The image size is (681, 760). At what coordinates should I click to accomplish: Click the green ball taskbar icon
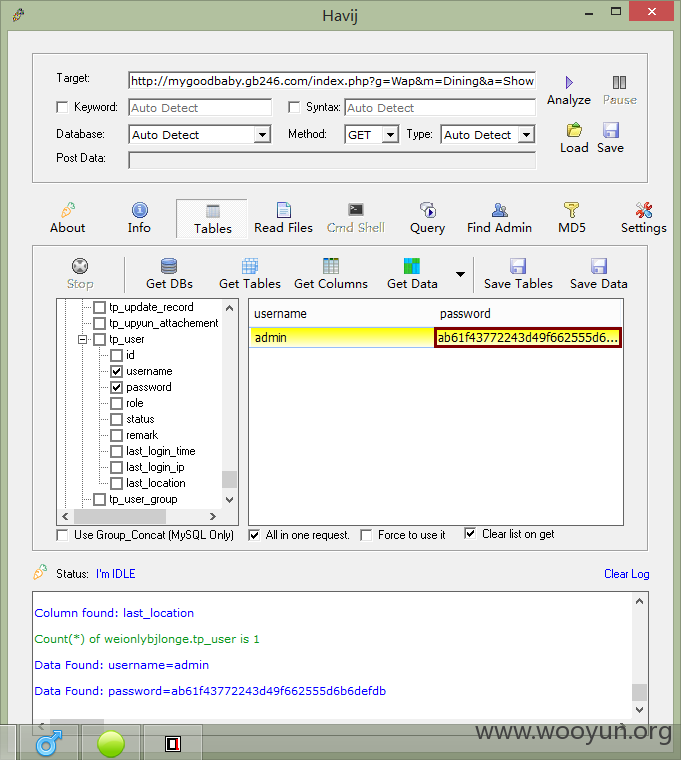coord(111,744)
